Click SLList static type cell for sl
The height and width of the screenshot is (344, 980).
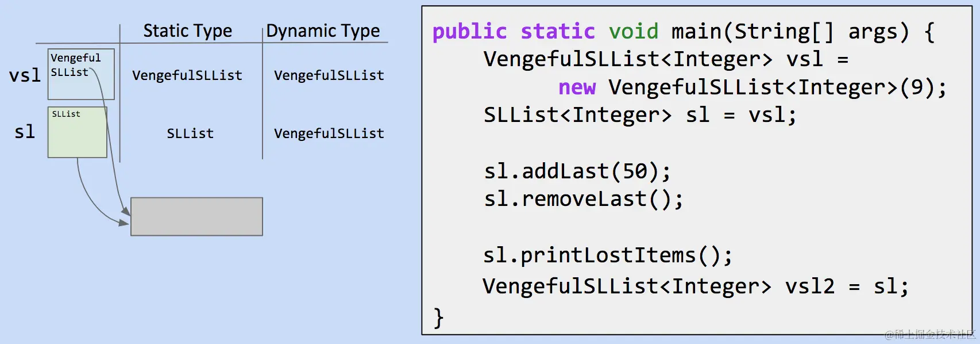tap(190, 133)
